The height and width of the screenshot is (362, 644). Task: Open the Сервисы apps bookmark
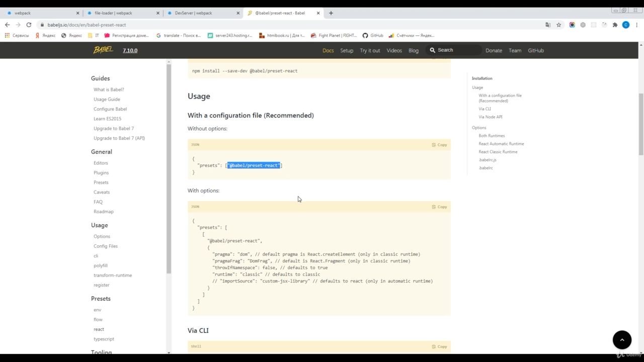click(x=17, y=35)
